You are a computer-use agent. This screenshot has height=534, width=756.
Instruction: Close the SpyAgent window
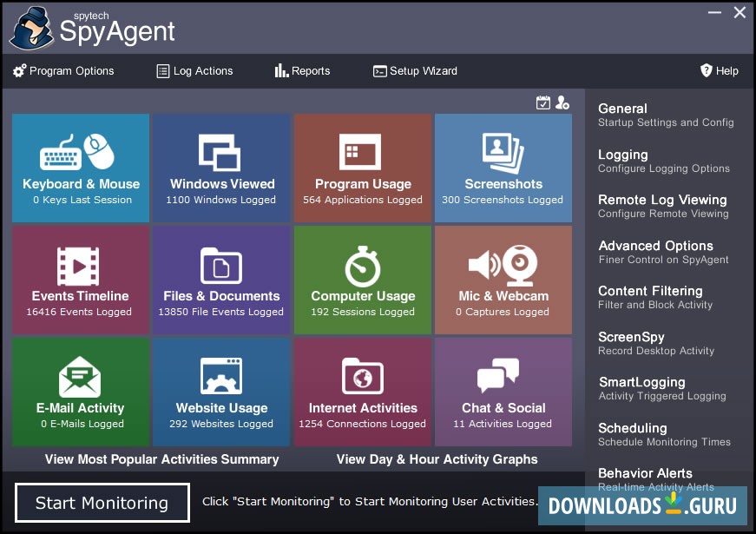pos(740,12)
